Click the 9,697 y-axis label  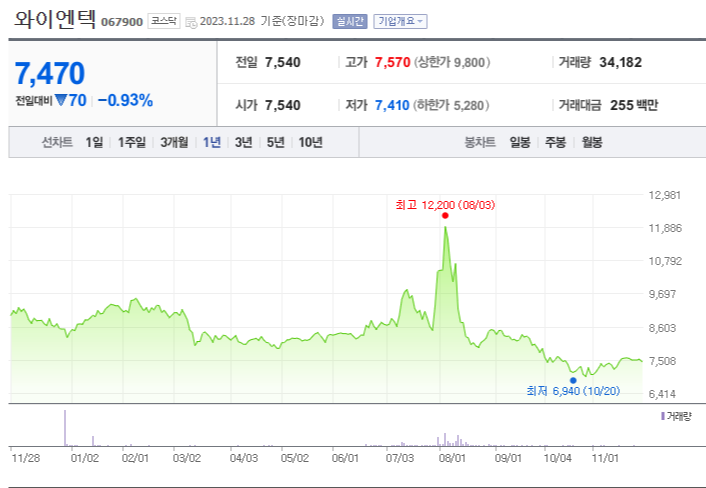click(x=662, y=294)
